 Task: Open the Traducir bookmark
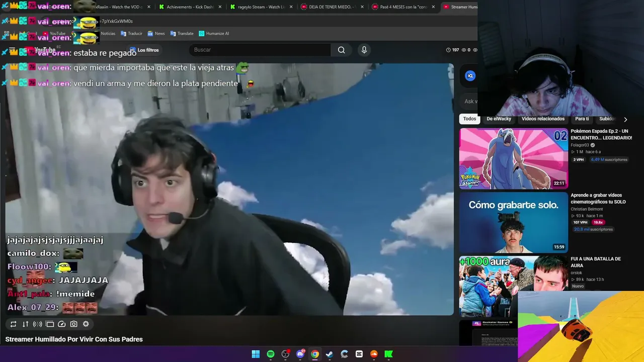131,34
